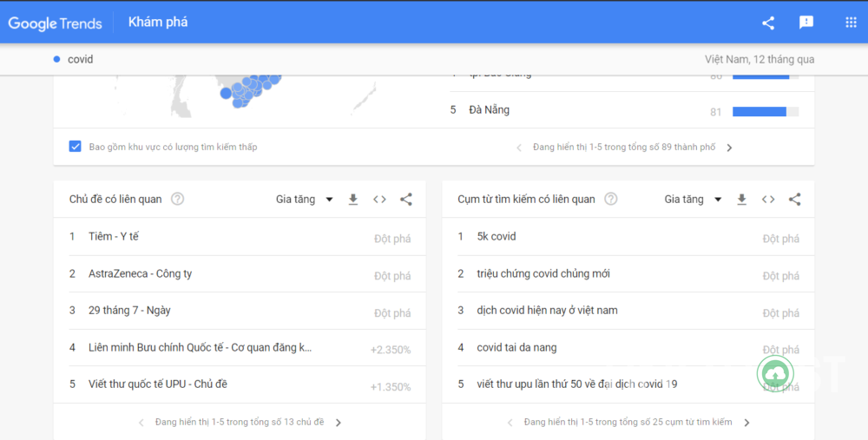Screen dimensions: 868x440
Task: Open topic '29 tháng 7 - Ngày'
Action: pyautogui.click(x=129, y=311)
